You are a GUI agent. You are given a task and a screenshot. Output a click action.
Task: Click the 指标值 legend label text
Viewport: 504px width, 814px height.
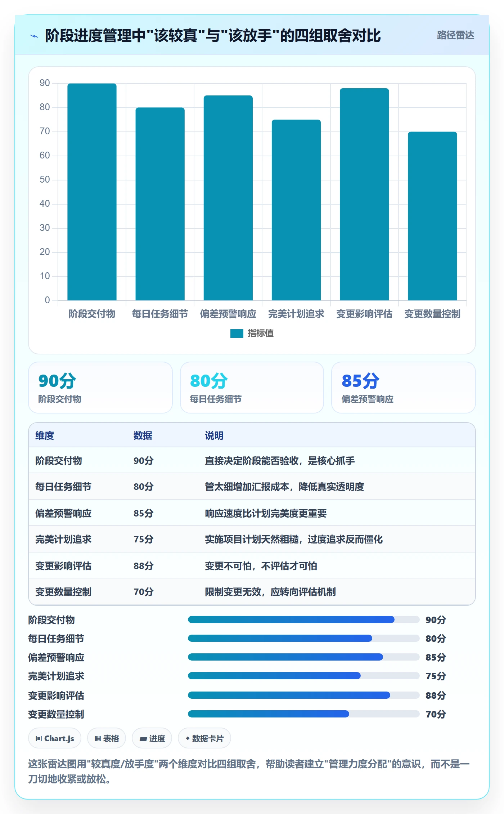click(261, 334)
